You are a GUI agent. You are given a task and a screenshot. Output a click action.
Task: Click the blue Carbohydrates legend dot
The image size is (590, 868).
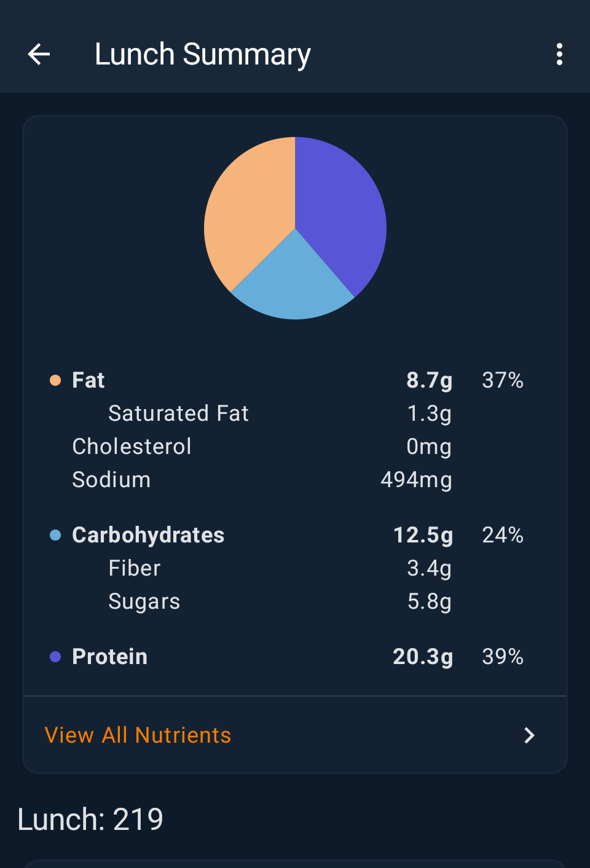tap(55, 535)
